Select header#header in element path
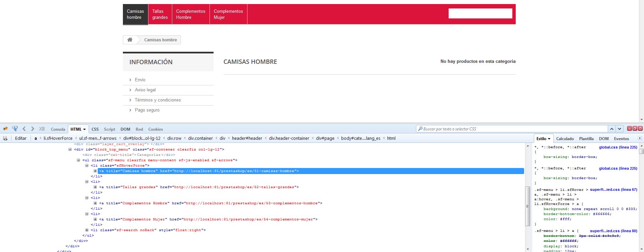 247,138
